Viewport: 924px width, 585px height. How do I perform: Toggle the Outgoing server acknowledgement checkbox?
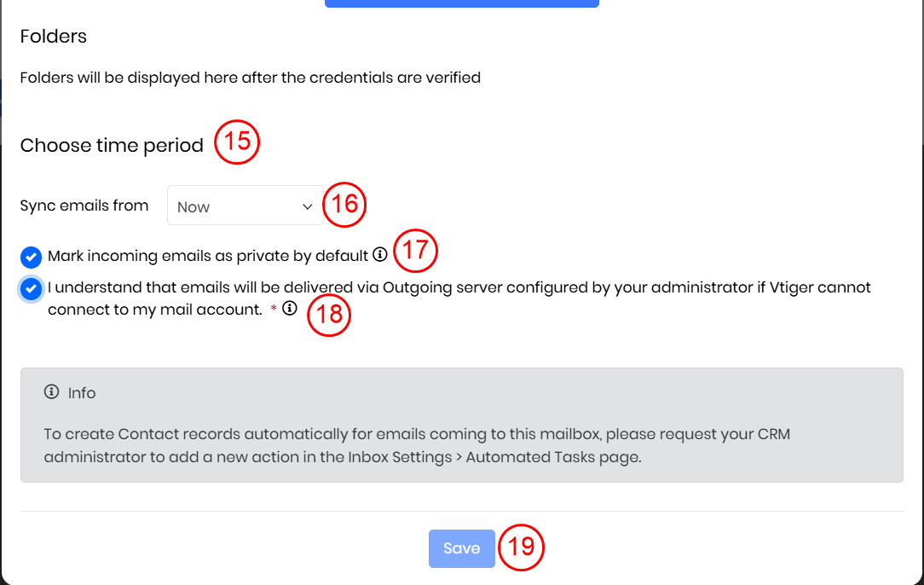(31, 289)
